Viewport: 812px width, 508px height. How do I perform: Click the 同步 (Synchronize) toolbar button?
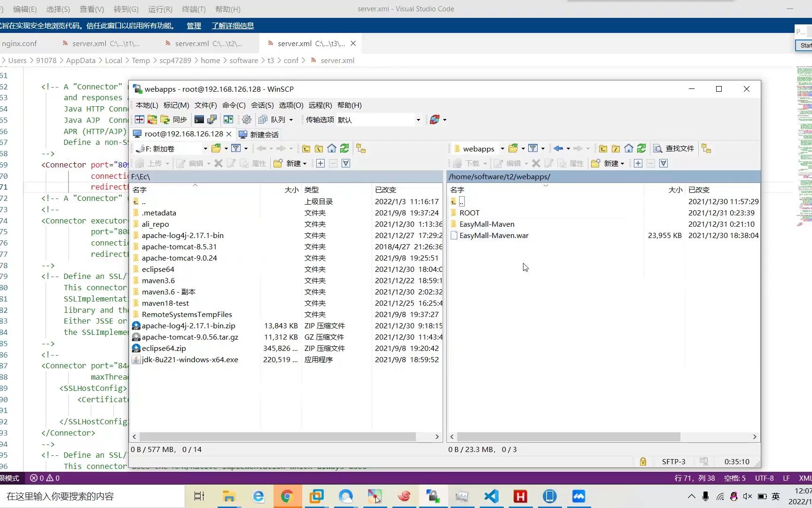[174, 119]
